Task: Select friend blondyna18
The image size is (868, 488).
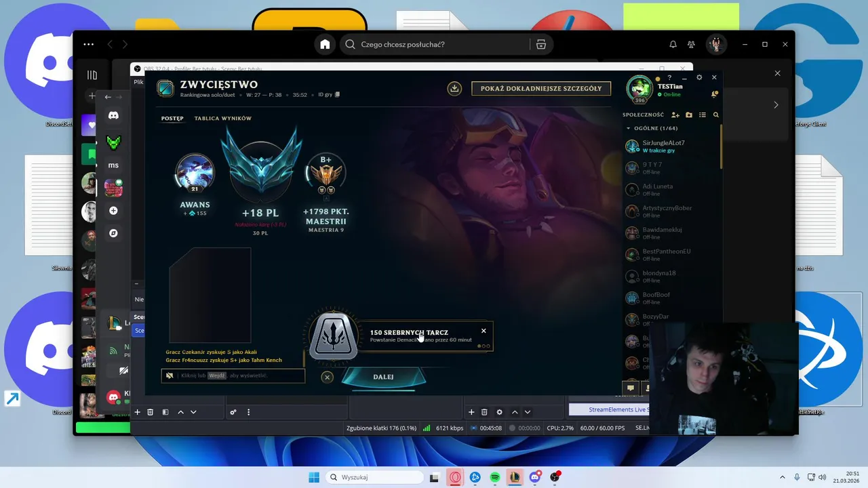Action: 671,276
